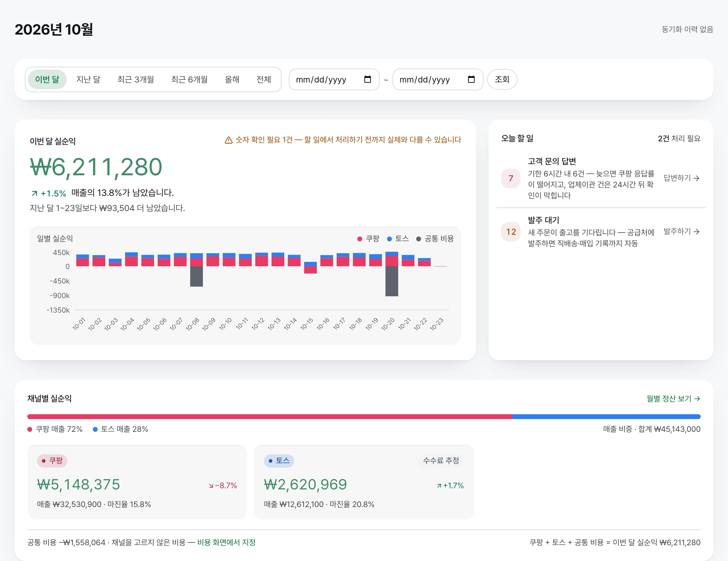Click the downward arrow next to -8.7%
The height and width of the screenshot is (561, 728).
(x=211, y=486)
